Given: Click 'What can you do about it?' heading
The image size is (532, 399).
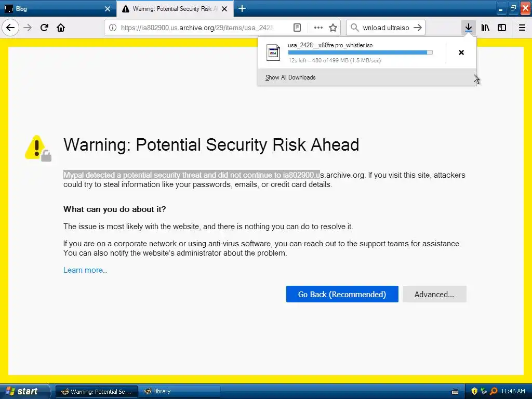Looking at the screenshot, I should pos(115,209).
